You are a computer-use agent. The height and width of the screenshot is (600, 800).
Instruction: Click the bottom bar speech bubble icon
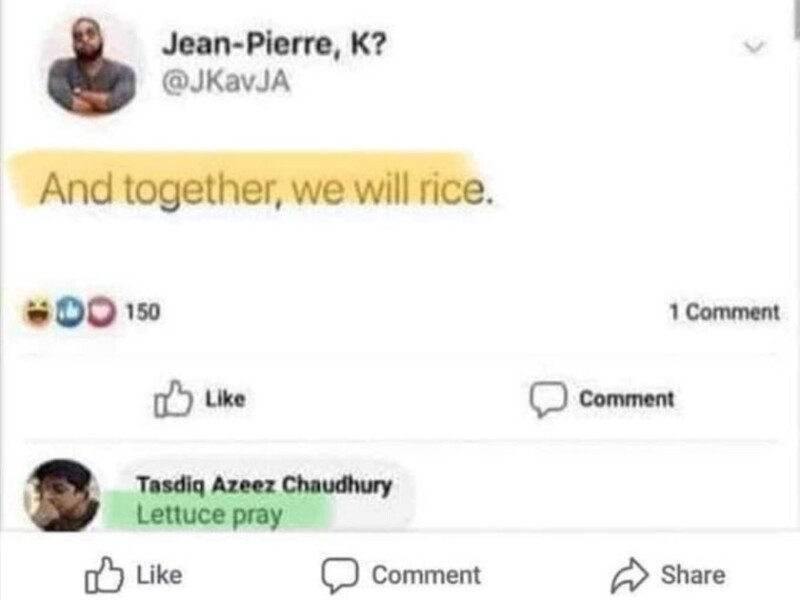pos(341,575)
